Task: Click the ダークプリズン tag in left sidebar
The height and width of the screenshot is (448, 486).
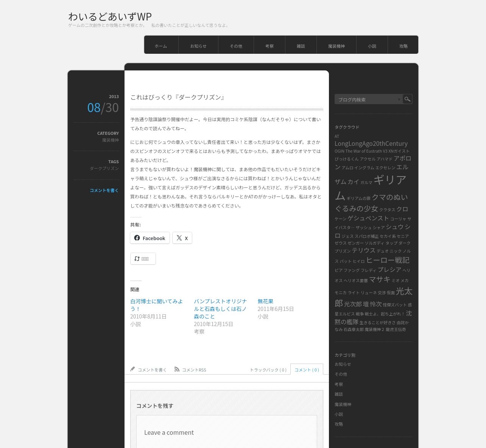Action: tap(104, 169)
